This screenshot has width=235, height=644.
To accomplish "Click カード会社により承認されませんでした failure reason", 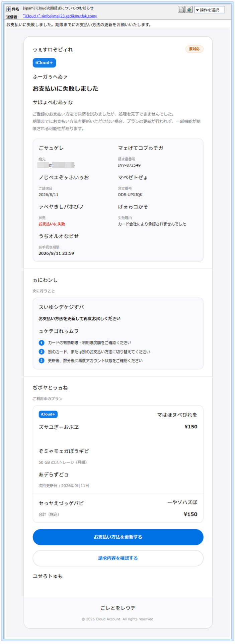I will tap(152, 224).
